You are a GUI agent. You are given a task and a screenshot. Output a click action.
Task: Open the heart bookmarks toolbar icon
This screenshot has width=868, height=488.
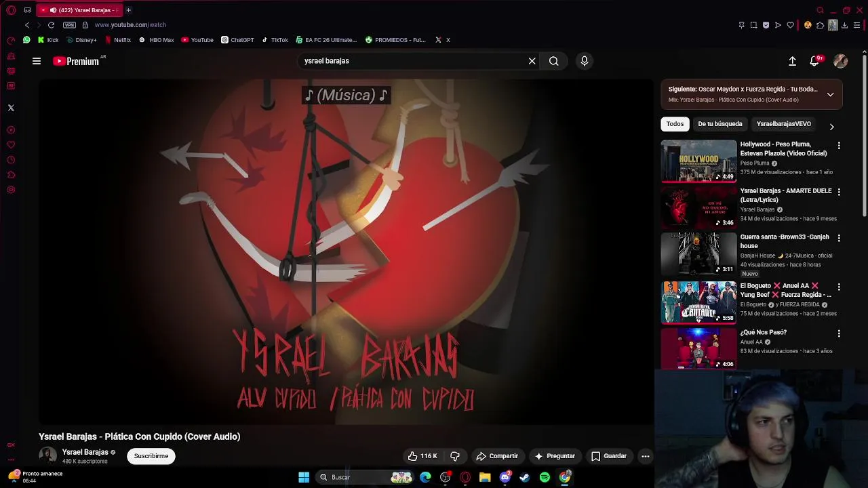pyautogui.click(x=791, y=25)
